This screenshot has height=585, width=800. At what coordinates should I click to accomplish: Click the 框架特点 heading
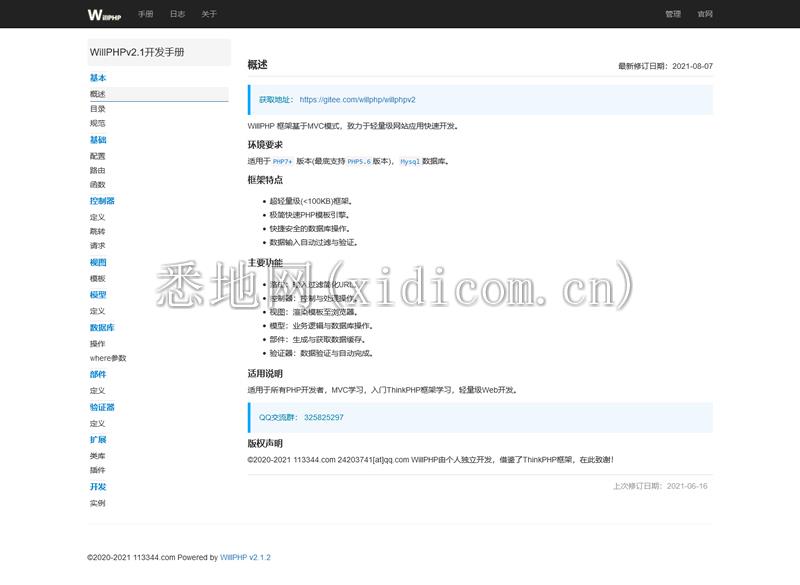click(x=265, y=180)
